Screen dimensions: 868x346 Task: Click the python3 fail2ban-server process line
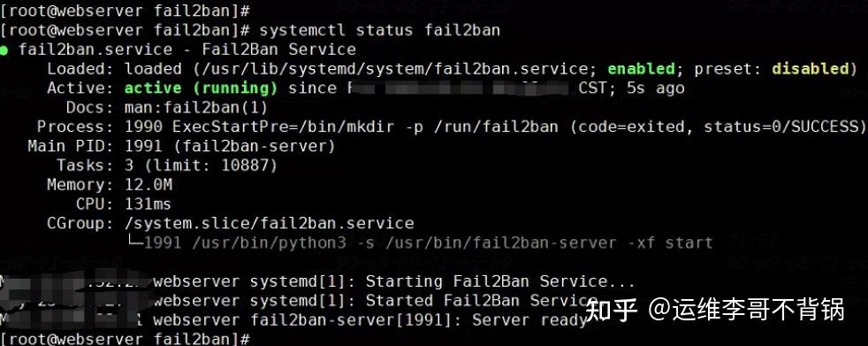[x=428, y=242]
